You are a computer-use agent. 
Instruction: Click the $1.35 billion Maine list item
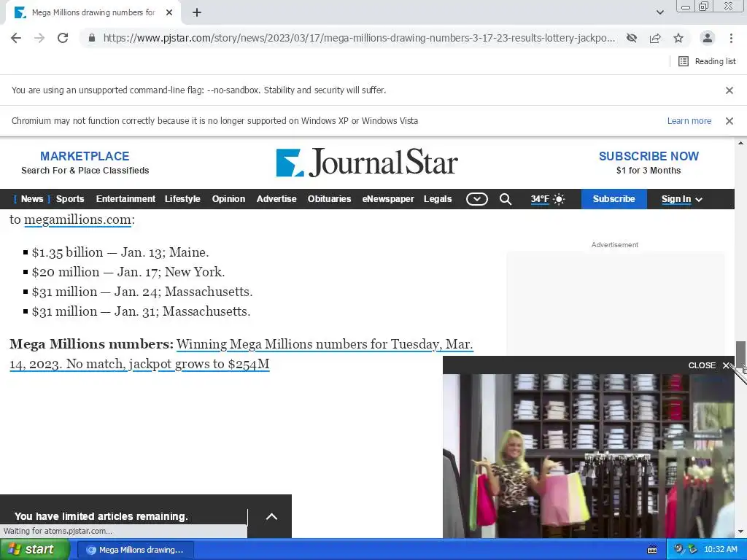pos(120,252)
